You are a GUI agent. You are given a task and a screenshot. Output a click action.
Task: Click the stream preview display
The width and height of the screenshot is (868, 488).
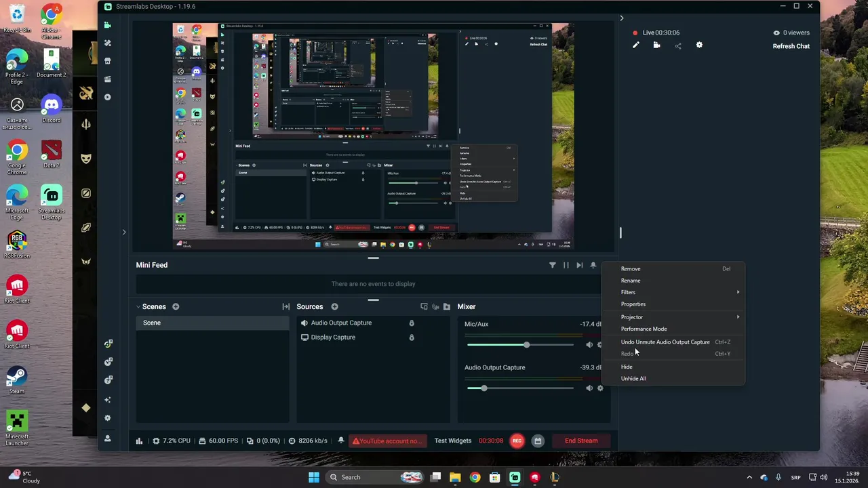(373, 136)
